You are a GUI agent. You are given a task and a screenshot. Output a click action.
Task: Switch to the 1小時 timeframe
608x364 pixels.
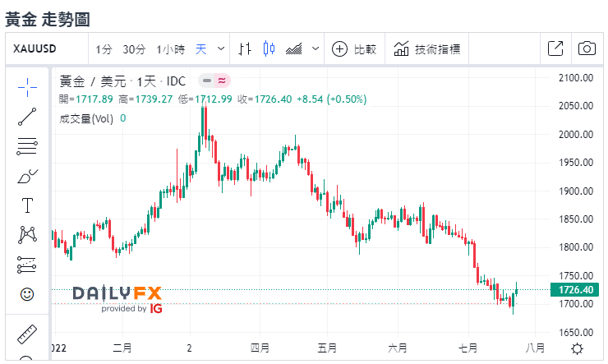170,48
